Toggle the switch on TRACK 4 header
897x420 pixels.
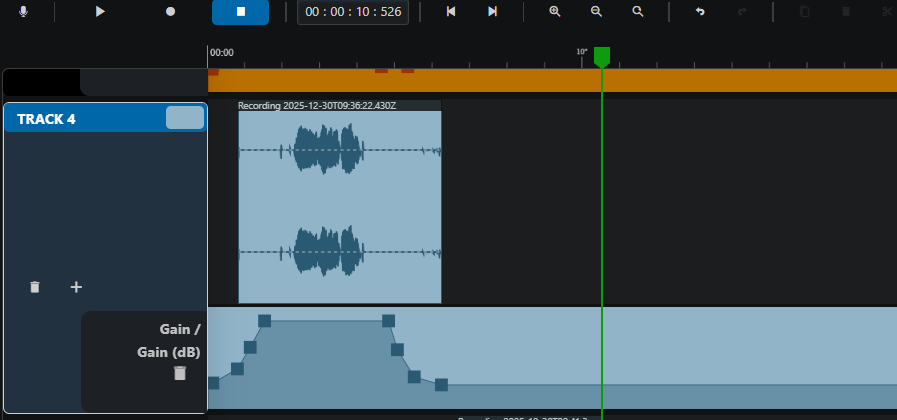(x=185, y=118)
